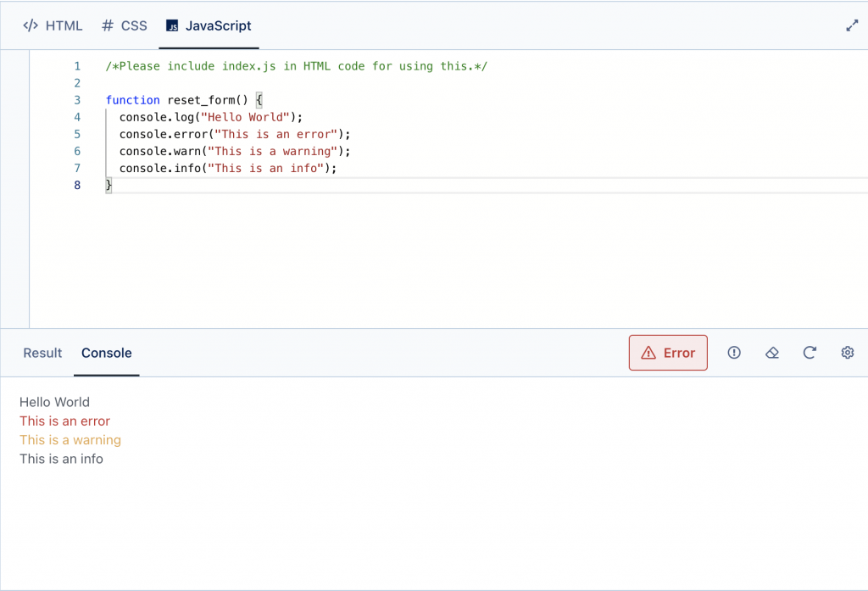Switch to the HTML tab

coord(53,25)
